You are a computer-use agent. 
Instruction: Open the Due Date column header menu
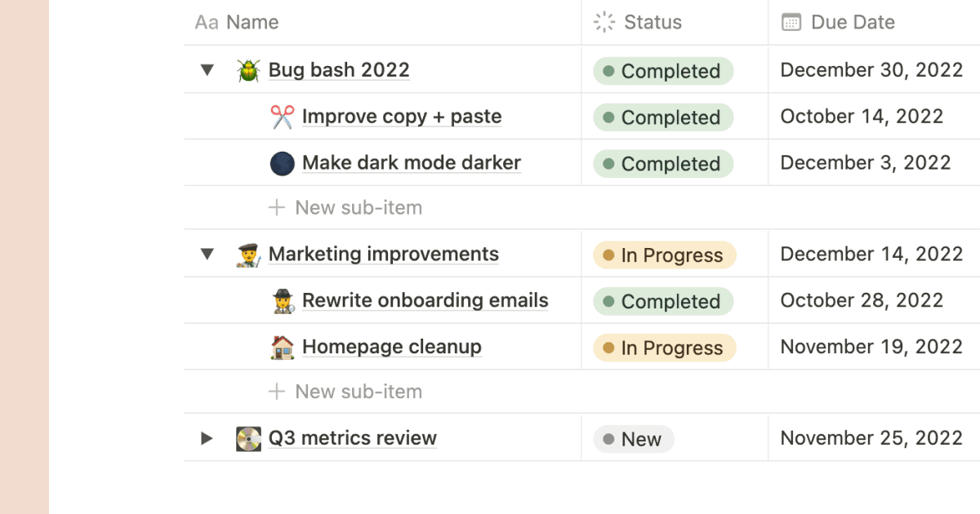pyautogui.click(x=849, y=22)
